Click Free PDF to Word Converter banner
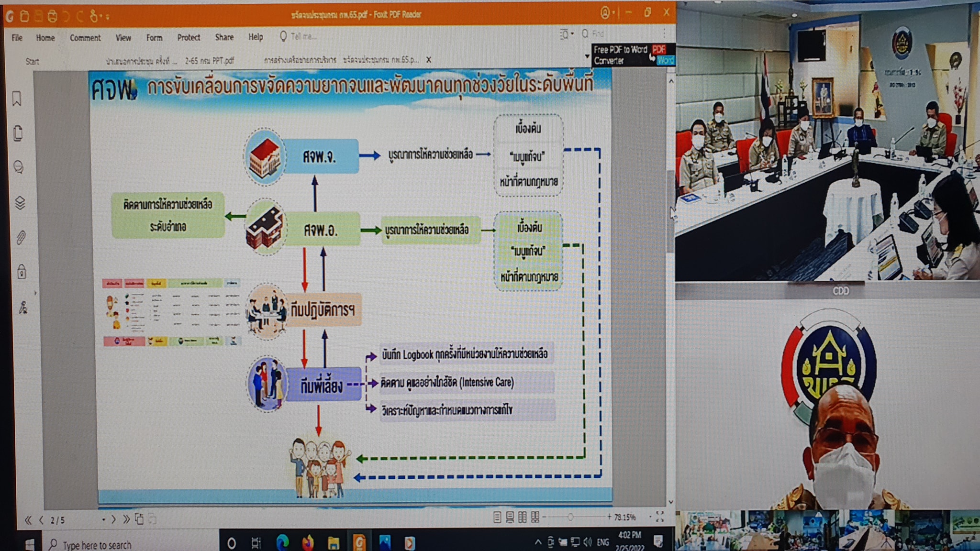980x551 pixels. pos(633,55)
